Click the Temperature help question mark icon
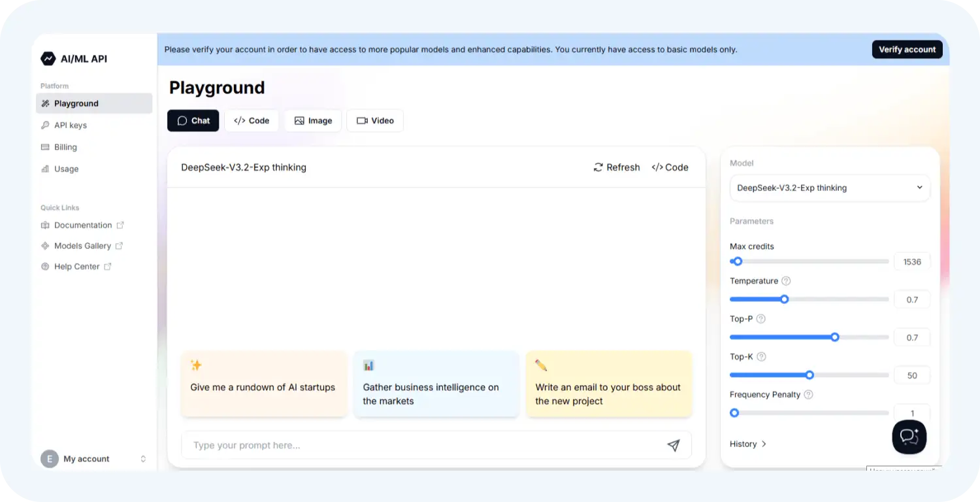 (x=786, y=281)
